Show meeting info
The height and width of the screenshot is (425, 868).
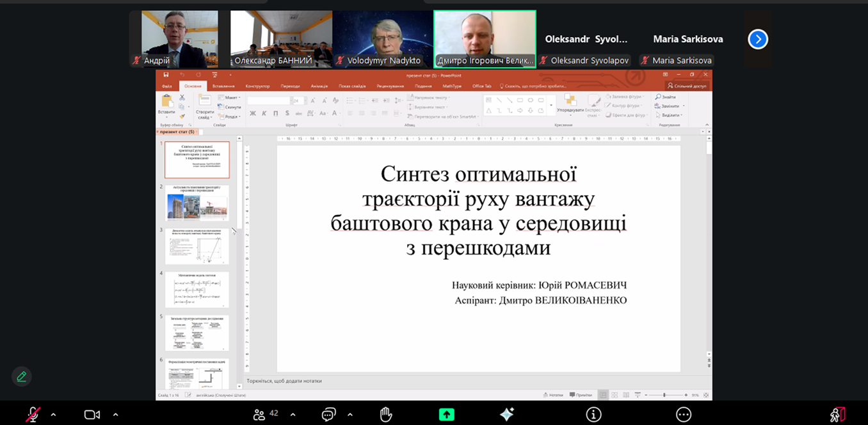point(593,415)
